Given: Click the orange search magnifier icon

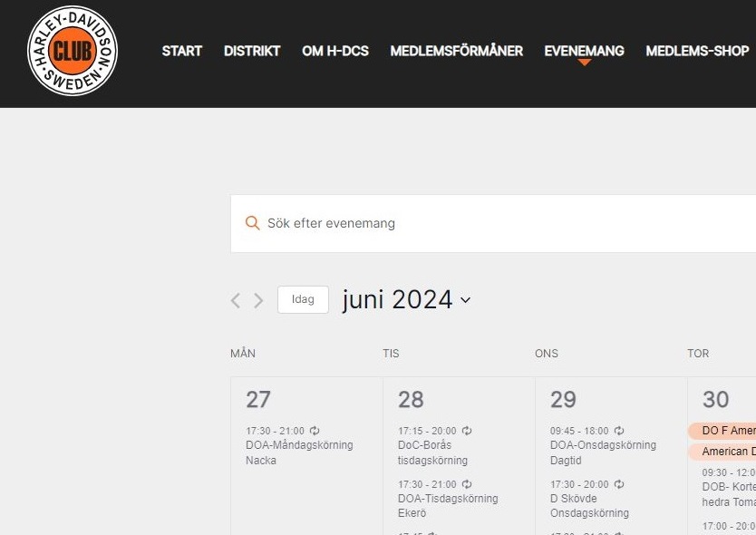Looking at the screenshot, I should point(253,223).
